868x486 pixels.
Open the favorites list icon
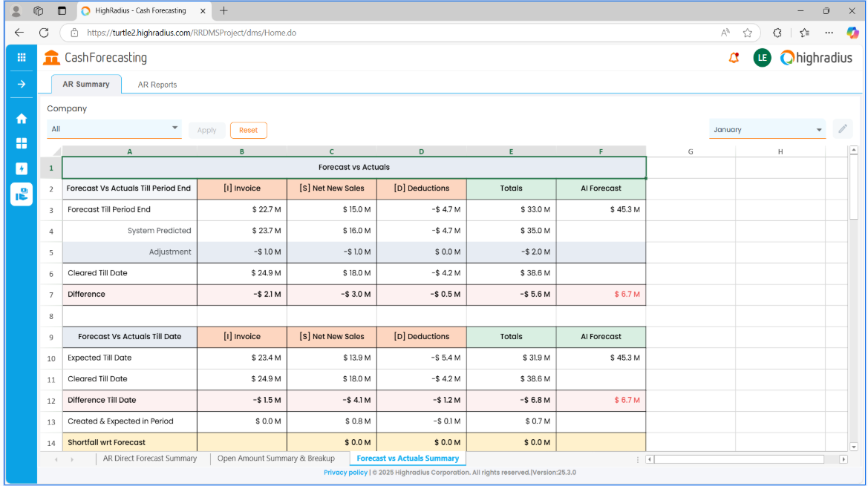(804, 33)
